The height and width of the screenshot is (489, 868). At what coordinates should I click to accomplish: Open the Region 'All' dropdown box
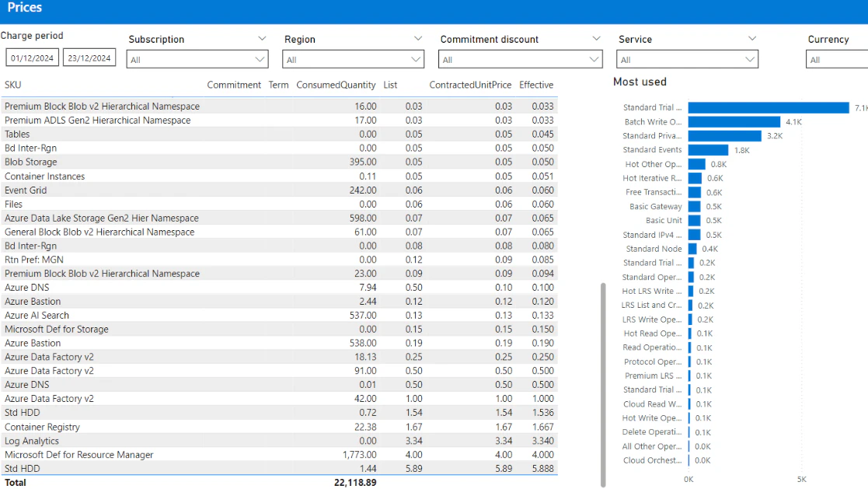point(353,59)
